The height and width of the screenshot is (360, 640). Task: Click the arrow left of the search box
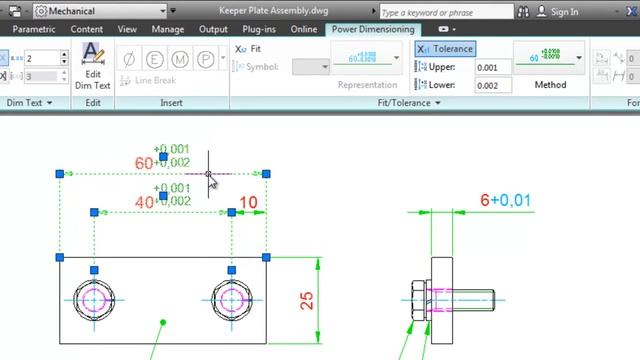pyautogui.click(x=373, y=11)
